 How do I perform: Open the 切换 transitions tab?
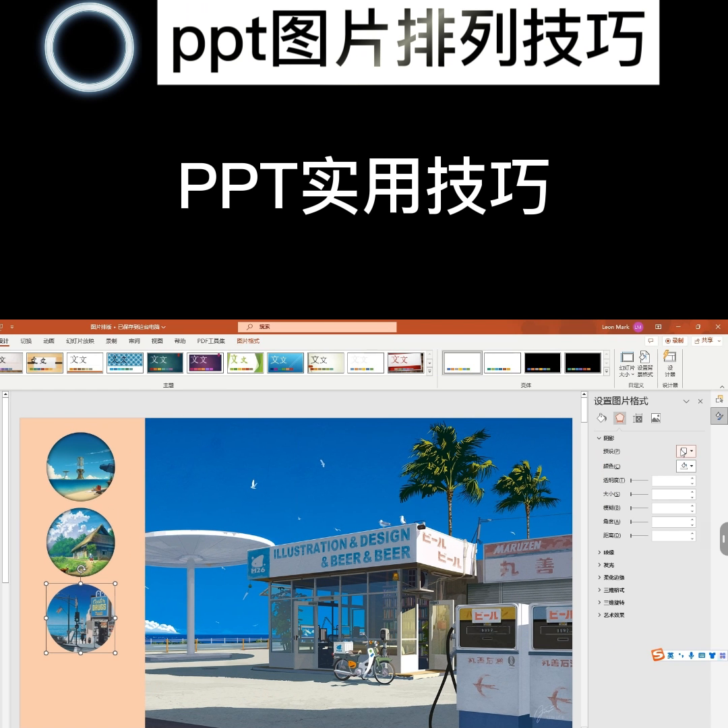26,341
